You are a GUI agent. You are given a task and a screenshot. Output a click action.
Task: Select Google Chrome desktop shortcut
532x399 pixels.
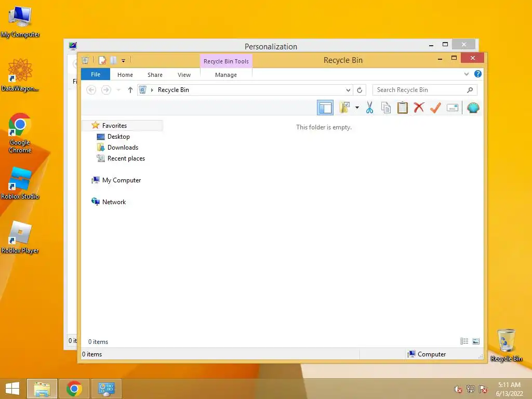[x=20, y=132]
